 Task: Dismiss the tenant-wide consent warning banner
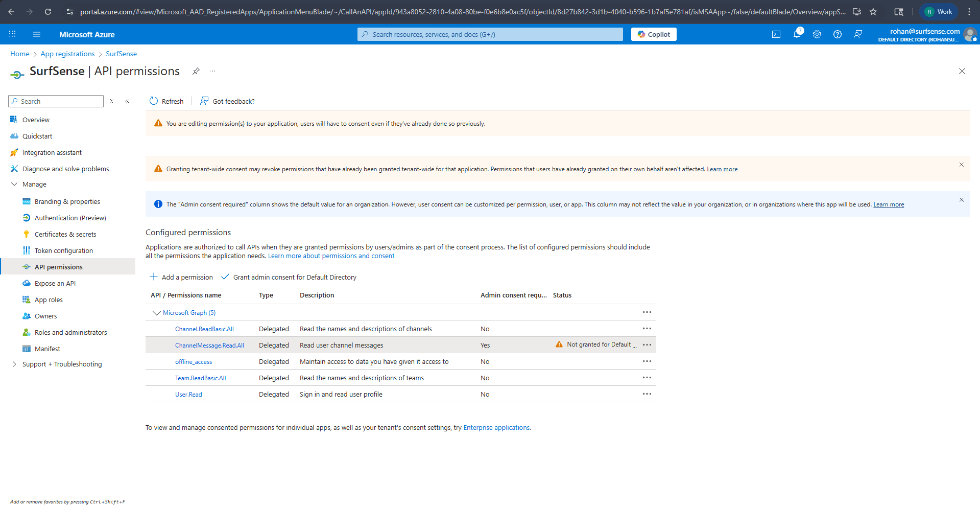pyautogui.click(x=962, y=165)
